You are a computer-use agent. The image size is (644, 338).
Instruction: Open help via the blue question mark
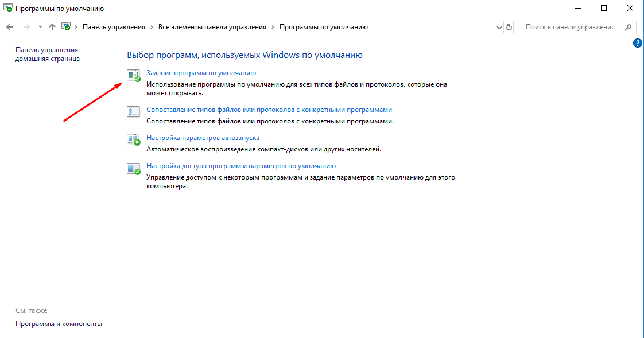tap(637, 43)
